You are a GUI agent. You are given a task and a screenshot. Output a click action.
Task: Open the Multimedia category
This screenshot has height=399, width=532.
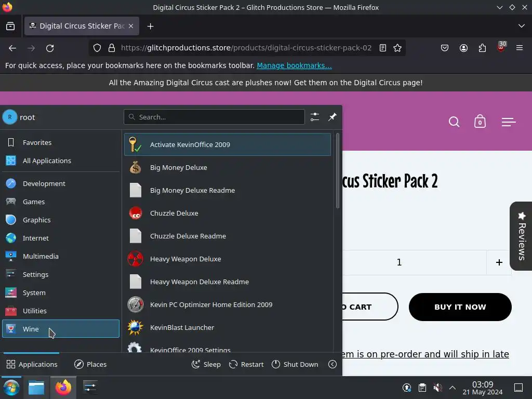coord(61,257)
